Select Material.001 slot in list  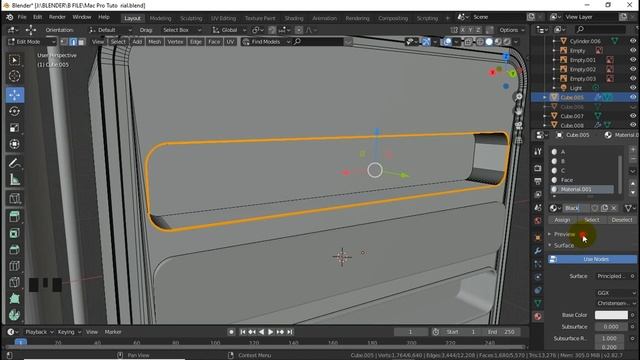click(581, 189)
